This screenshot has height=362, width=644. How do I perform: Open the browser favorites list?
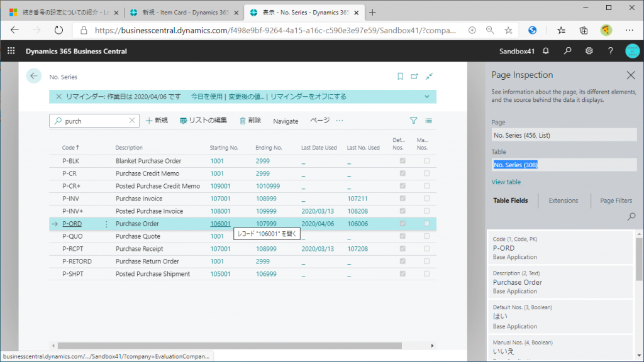pyautogui.click(x=561, y=30)
